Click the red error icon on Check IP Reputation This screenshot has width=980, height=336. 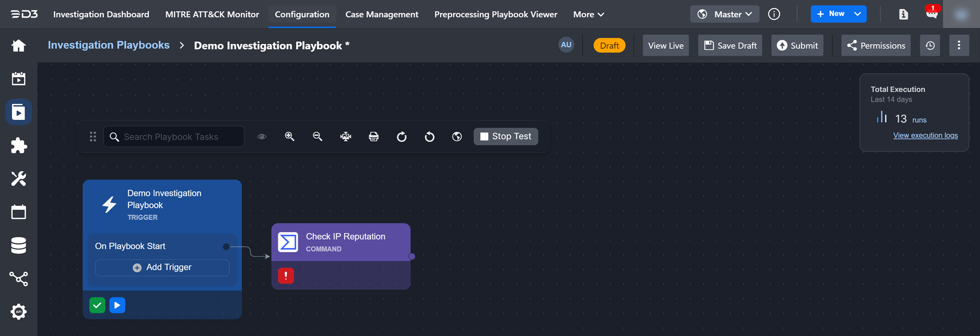pyautogui.click(x=286, y=276)
